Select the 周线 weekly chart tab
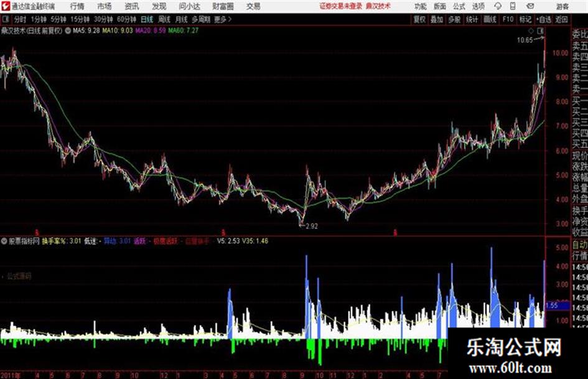This screenshot has height=379, width=588. [x=164, y=19]
